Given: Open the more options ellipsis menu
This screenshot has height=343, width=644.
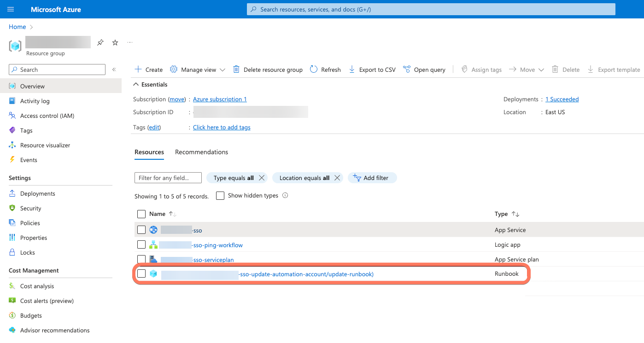Looking at the screenshot, I should tap(130, 42).
